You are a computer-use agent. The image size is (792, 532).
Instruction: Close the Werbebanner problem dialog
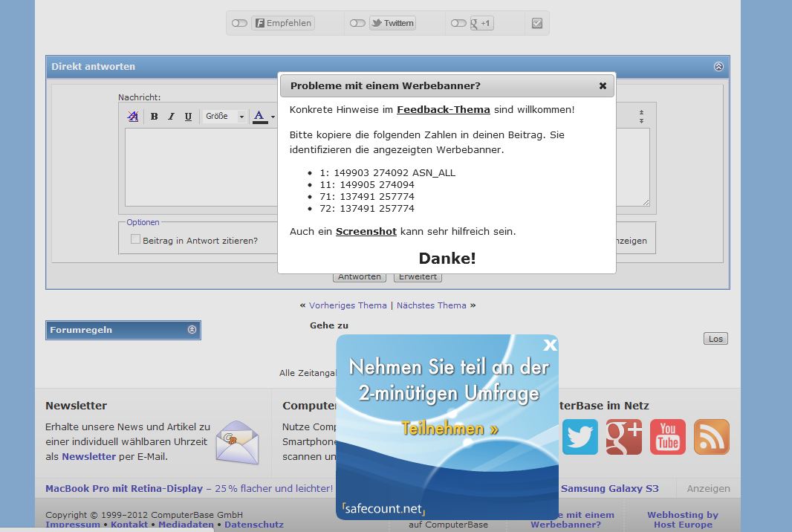click(603, 86)
